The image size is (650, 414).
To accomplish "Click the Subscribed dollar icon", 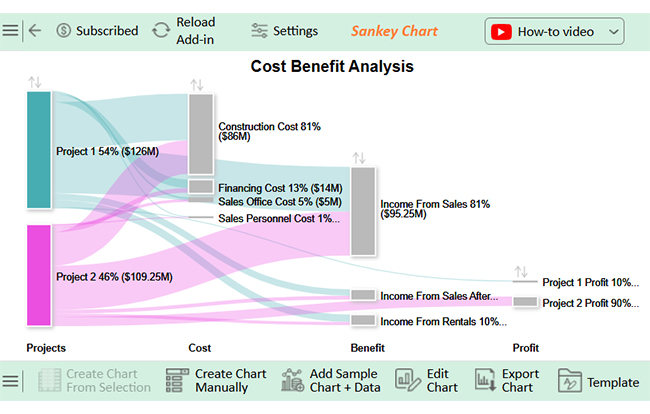I will tap(64, 31).
